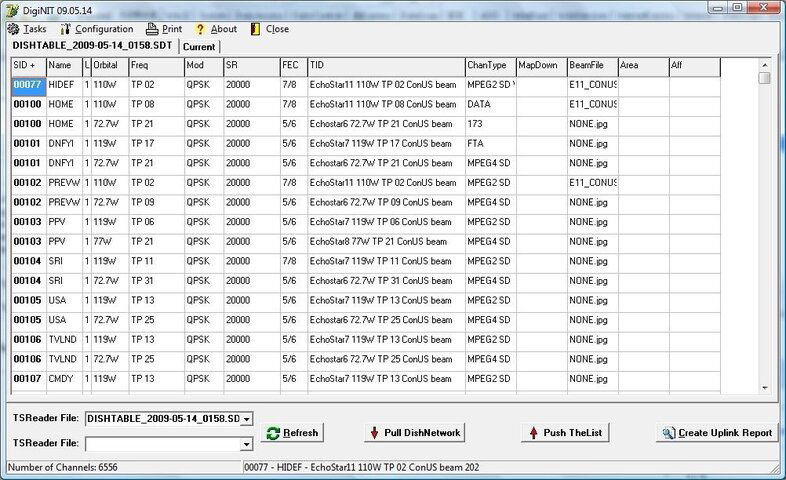Click the Area column header
786x480 pixels.
[644, 66]
